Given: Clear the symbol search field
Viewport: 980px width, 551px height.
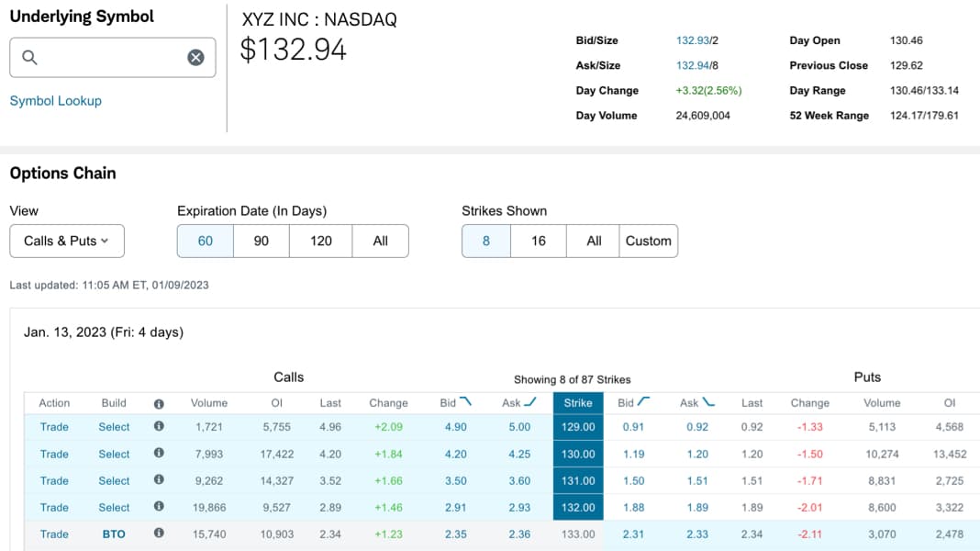Looking at the screenshot, I should click(195, 58).
